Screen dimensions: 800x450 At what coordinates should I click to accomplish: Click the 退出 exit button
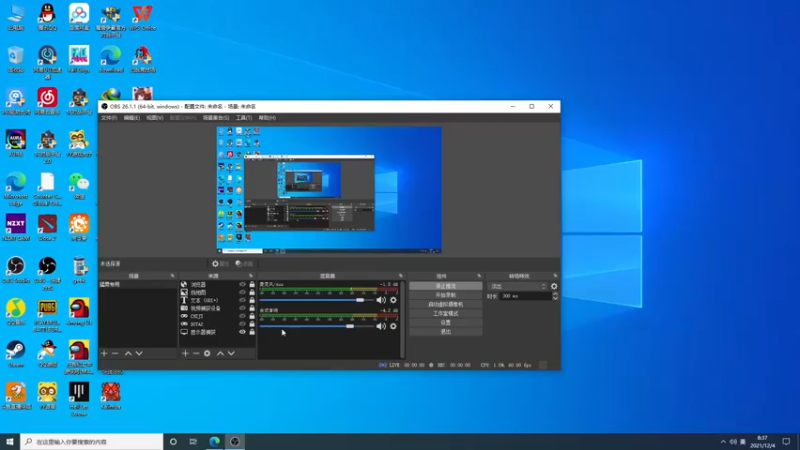pyautogui.click(x=445, y=332)
